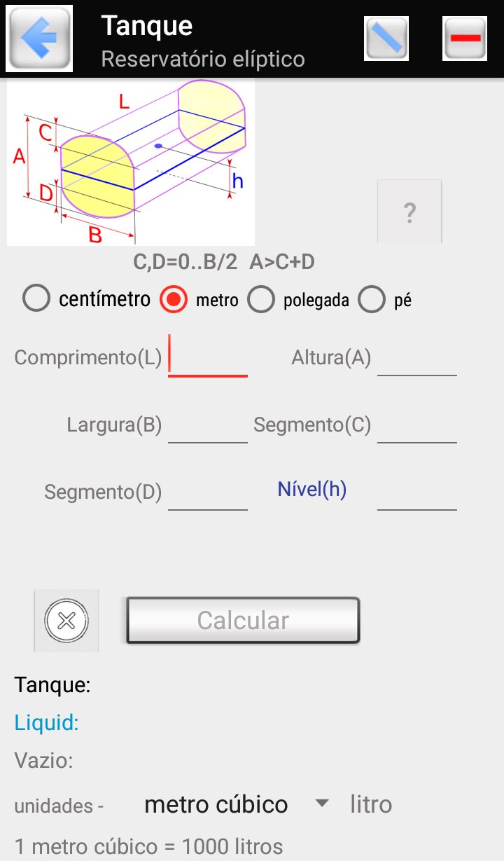Tap the blue back arrow icon
Image resolution: width=504 pixels, height=861 pixels.
coord(38,38)
